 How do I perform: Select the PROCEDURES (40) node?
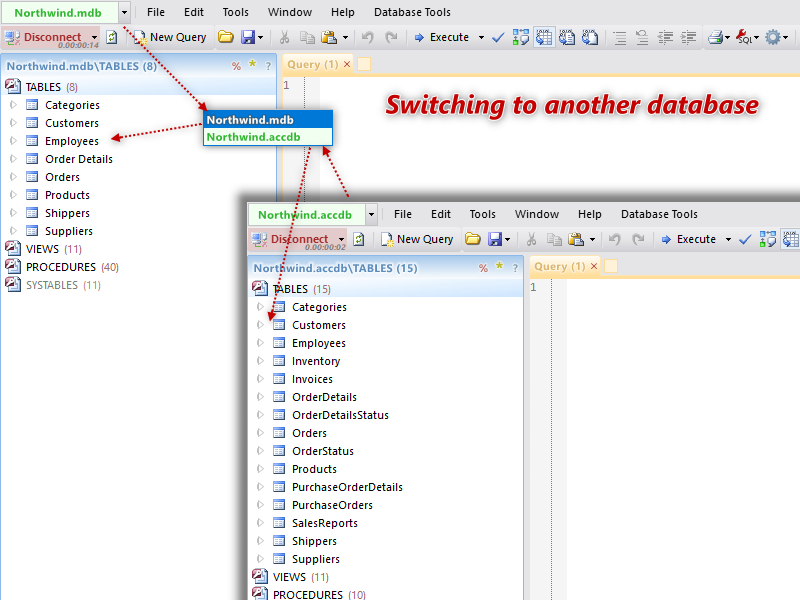pos(72,267)
